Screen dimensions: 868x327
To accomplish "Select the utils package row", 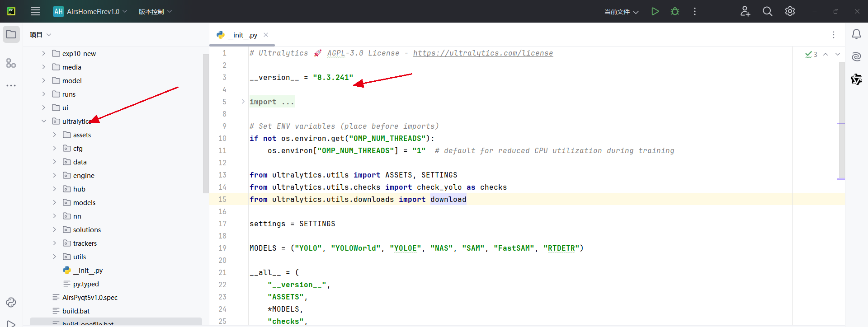I will (116, 257).
